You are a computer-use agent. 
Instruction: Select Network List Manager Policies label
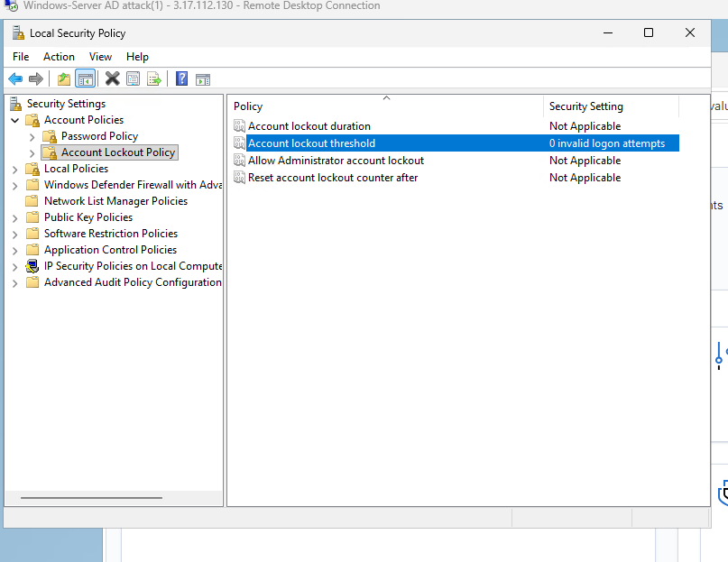click(x=116, y=201)
